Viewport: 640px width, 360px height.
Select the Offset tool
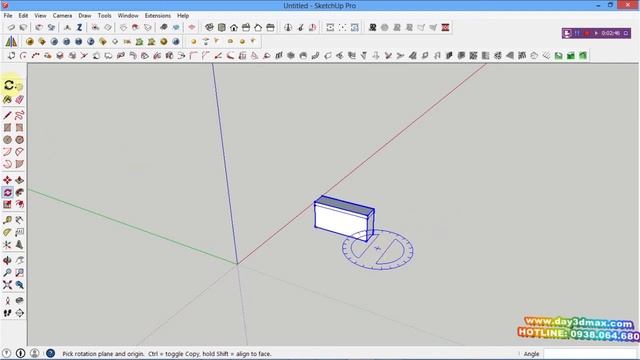(x=19, y=204)
